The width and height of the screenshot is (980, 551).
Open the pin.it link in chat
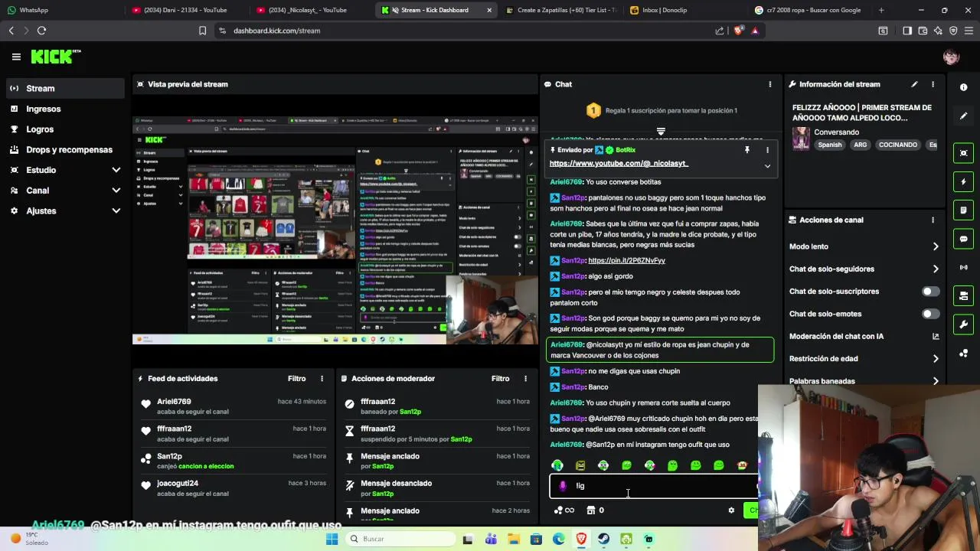coord(626,260)
